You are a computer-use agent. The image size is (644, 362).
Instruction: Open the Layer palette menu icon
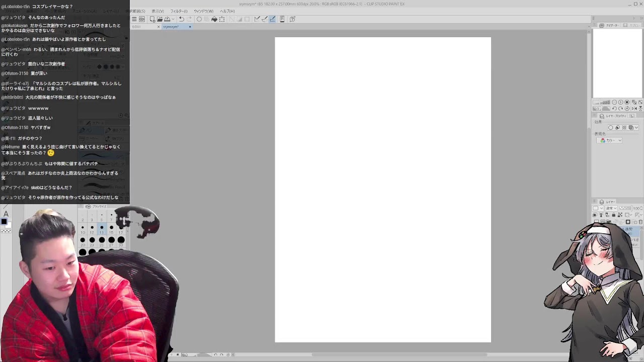coord(594,201)
